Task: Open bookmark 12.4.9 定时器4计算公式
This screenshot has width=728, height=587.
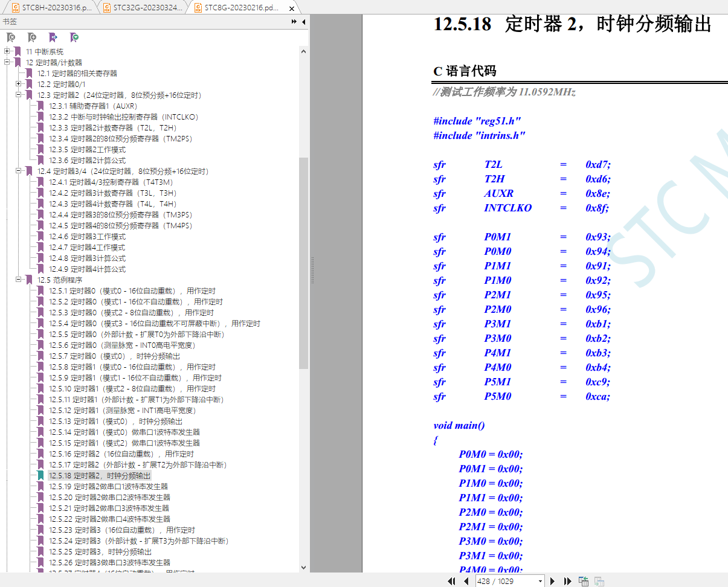Action: (x=88, y=269)
